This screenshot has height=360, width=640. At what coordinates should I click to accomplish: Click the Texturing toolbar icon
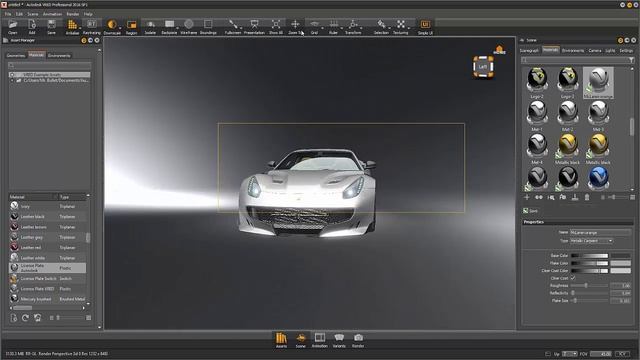[x=401, y=24]
